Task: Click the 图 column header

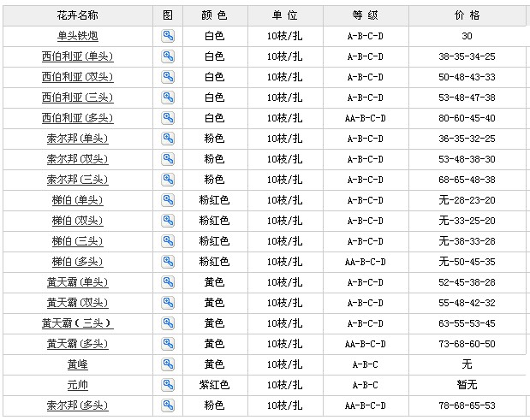Action: click(168, 15)
